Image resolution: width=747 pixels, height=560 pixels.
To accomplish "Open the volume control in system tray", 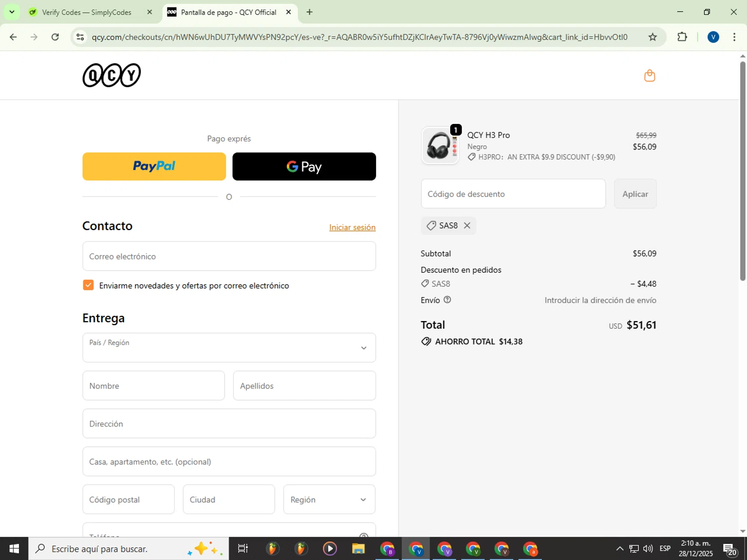I will 648,549.
